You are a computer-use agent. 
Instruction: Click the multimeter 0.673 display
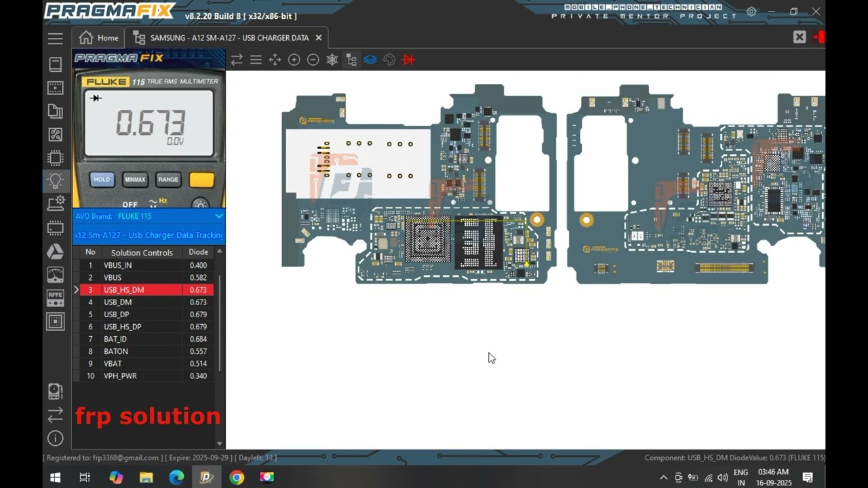click(149, 123)
